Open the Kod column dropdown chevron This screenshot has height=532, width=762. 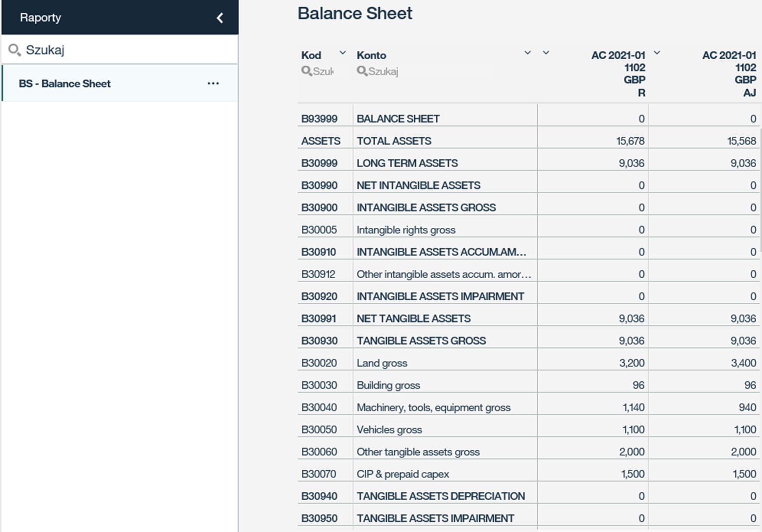click(343, 53)
